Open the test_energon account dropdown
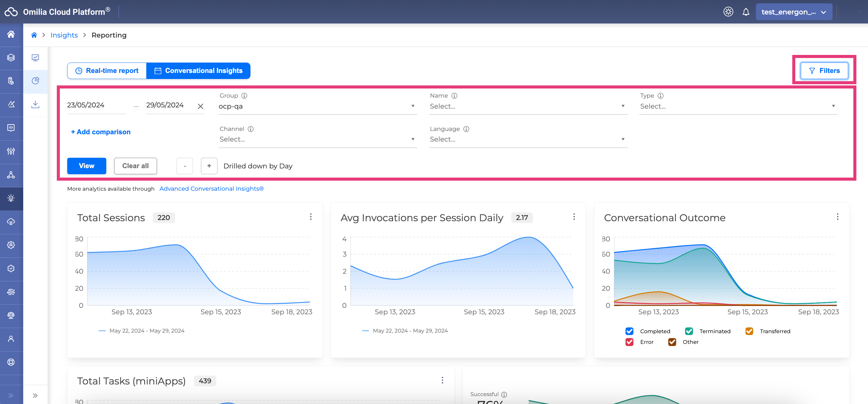The image size is (868, 404). [x=793, y=12]
